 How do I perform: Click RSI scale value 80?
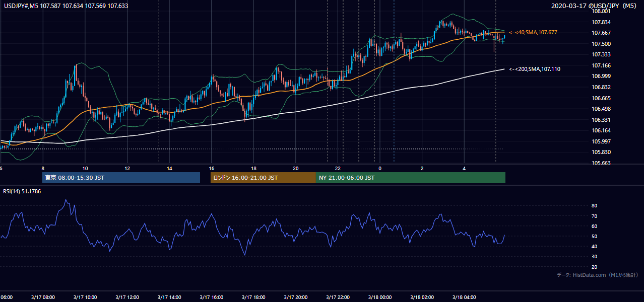point(595,206)
